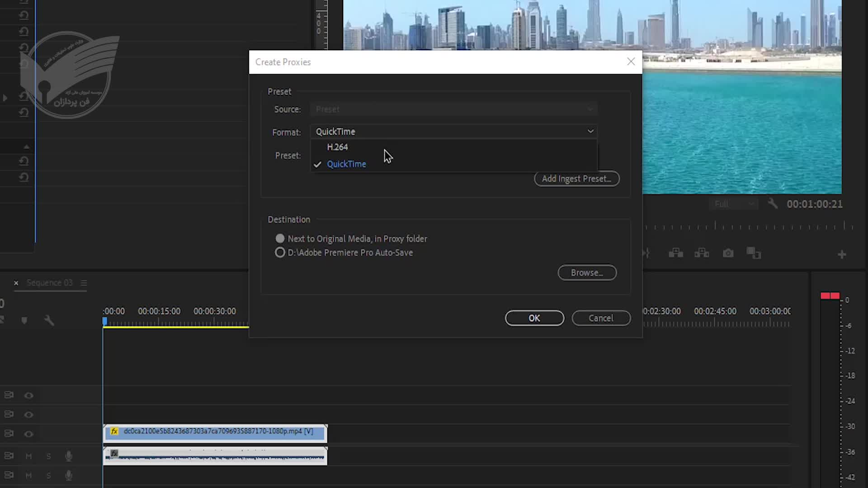The width and height of the screenshot is (868, 488).
Task: Select D:\Adobe Premiere Pro Auto-Save destination
Action: [280, 253]
